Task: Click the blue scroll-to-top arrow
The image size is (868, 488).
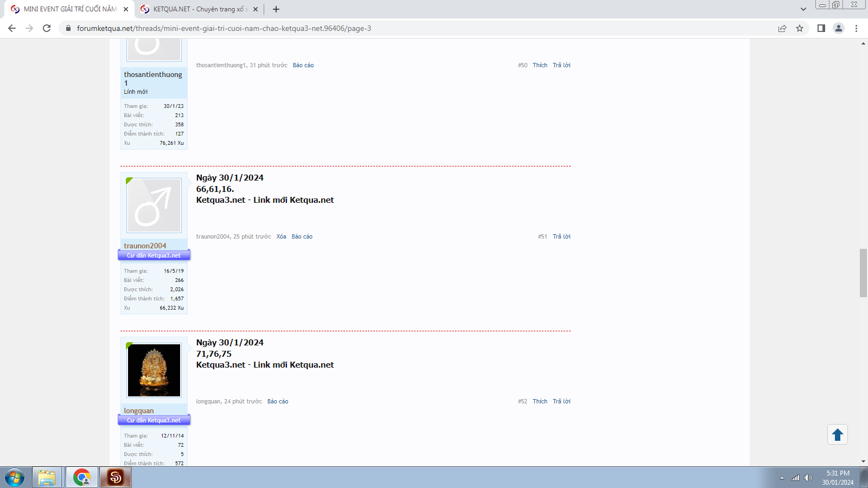Action: point(838,434)
